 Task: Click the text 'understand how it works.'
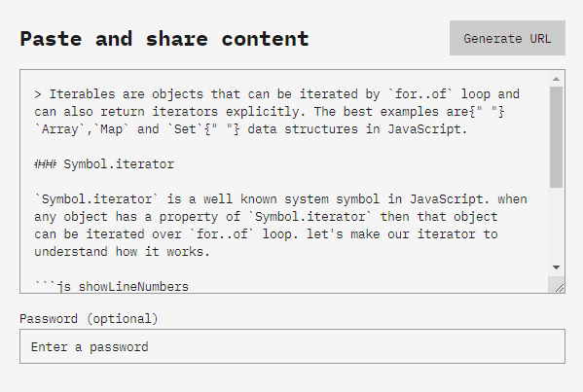pyautogui.click(x=122, y=252)
